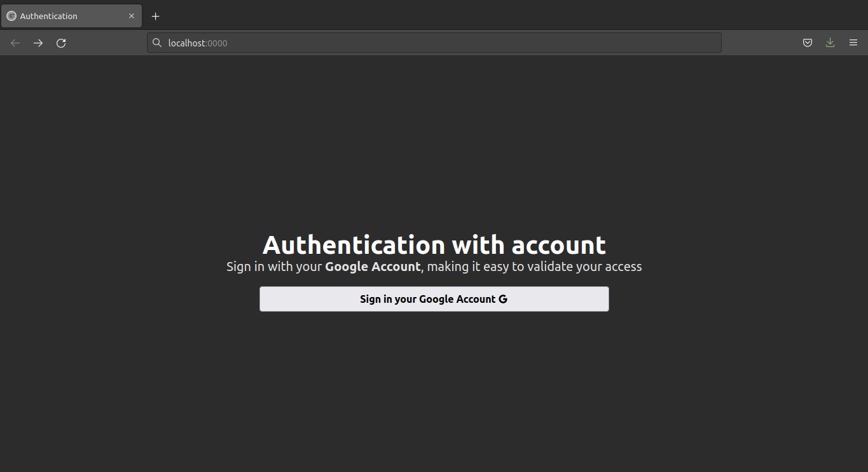Close the Authentication tab

click(132, 16)
